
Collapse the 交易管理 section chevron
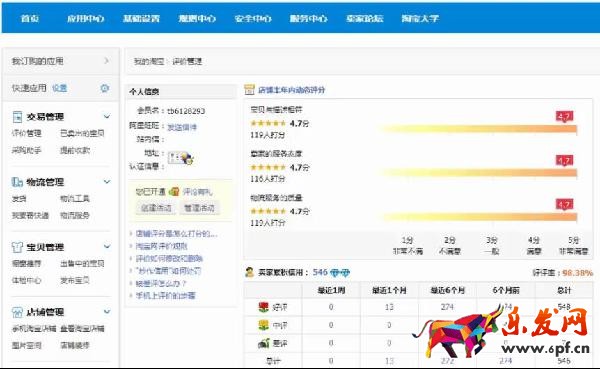pos(107,116)
